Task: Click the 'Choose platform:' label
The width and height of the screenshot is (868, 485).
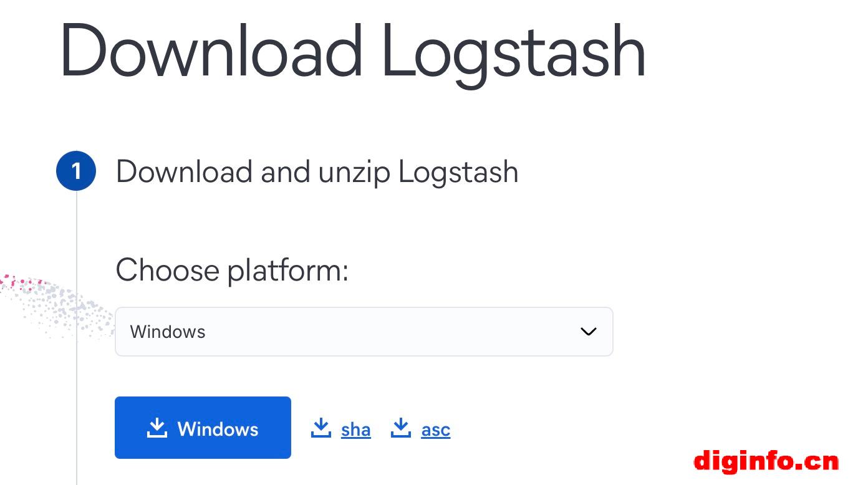Action: coord(232,271)
